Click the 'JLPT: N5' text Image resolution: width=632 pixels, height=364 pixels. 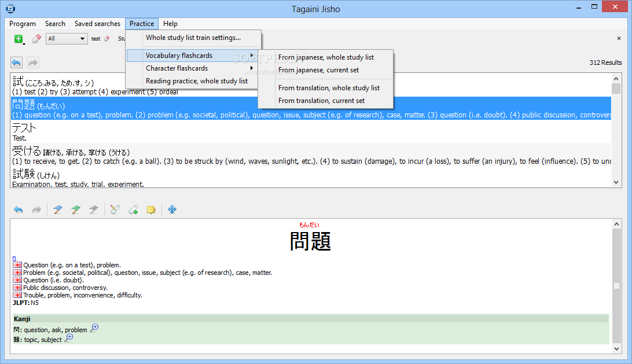coord(26,303)
